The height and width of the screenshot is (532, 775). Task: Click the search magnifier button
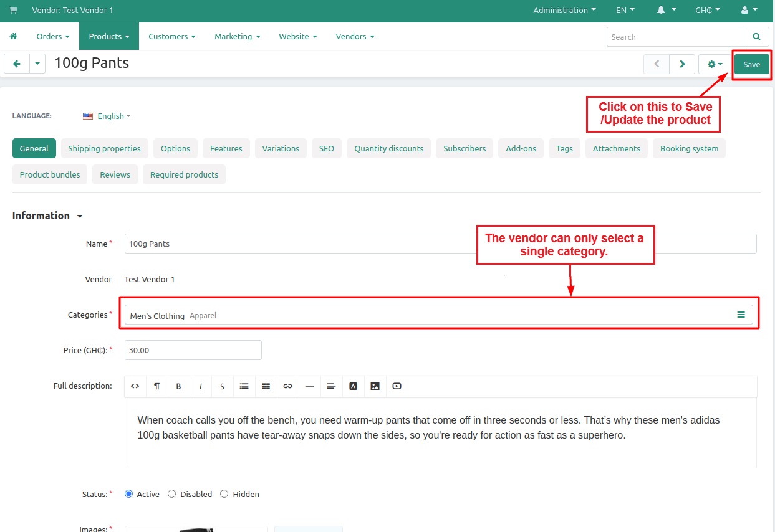756,37
